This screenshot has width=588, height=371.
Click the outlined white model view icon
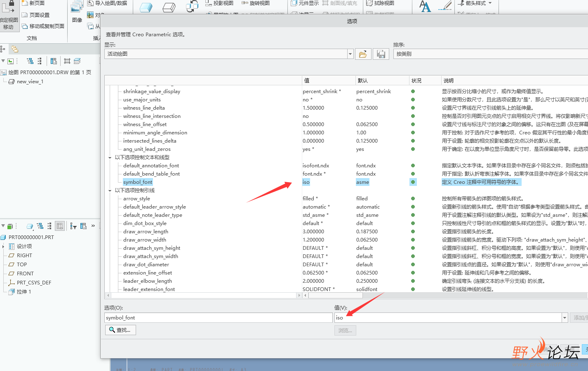(169, 7)
